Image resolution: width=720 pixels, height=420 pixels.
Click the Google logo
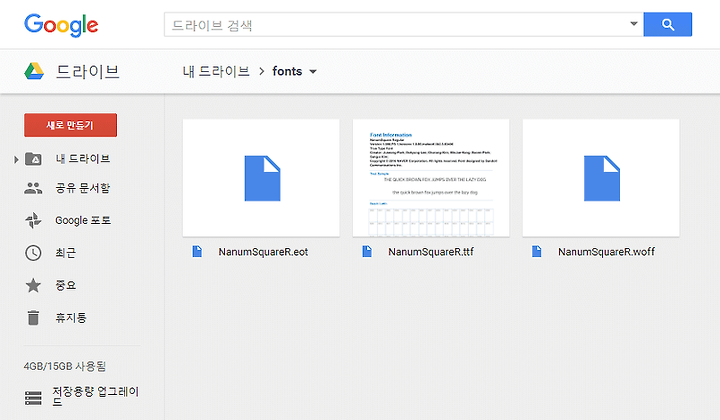tap(61, 25)
